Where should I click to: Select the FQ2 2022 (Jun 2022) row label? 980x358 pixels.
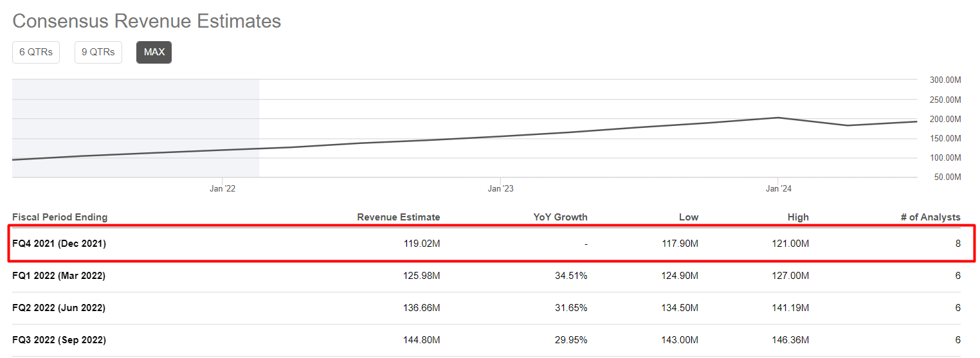click(59, 308)
